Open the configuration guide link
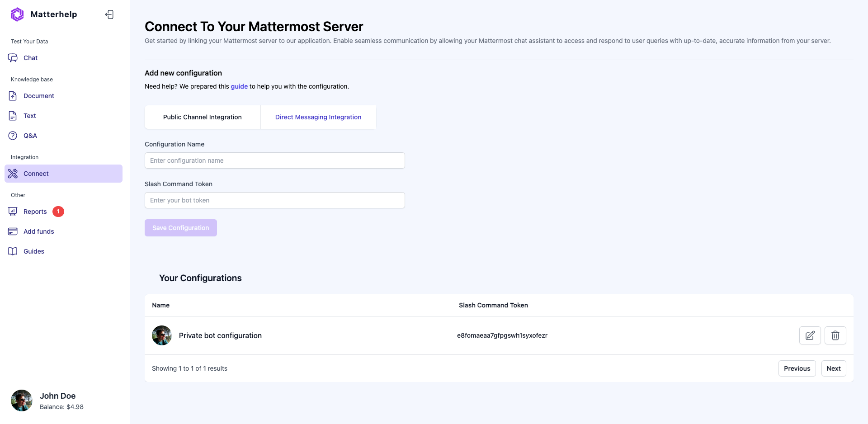The width and height of the screenshot is (868, 424). [x=239, y=86]
